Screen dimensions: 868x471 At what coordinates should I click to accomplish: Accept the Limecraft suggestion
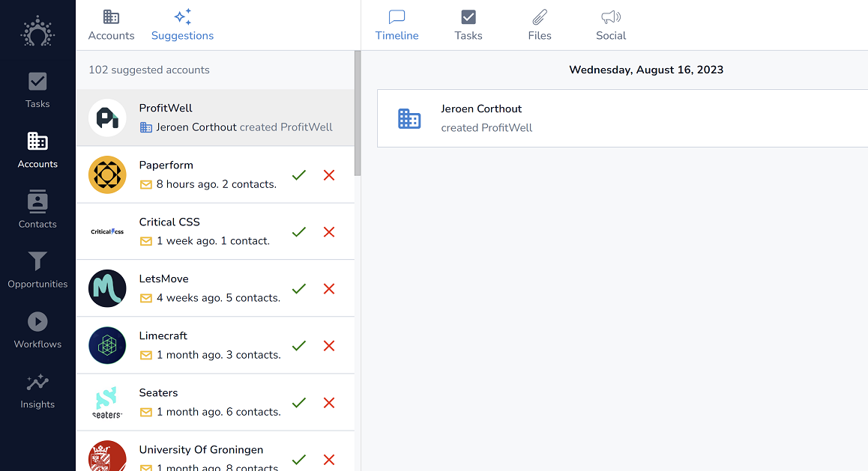(x=299, y=346)
